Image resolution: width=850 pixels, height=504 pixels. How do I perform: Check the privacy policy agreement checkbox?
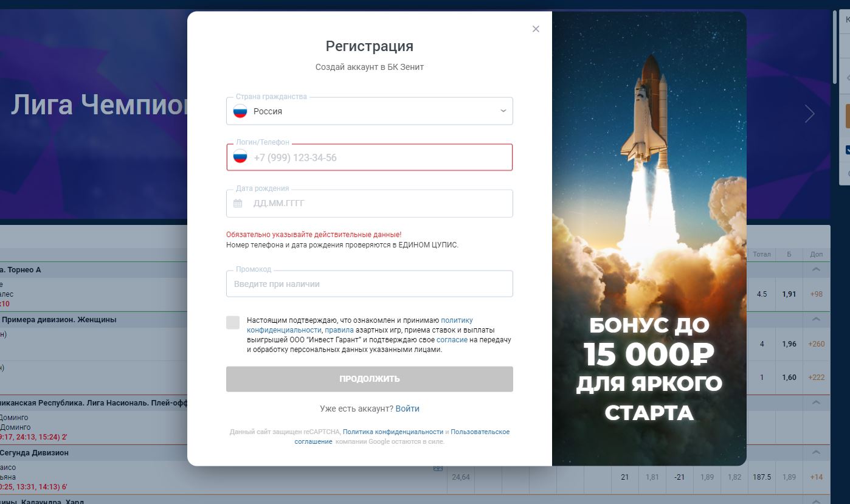pos(233,322)
